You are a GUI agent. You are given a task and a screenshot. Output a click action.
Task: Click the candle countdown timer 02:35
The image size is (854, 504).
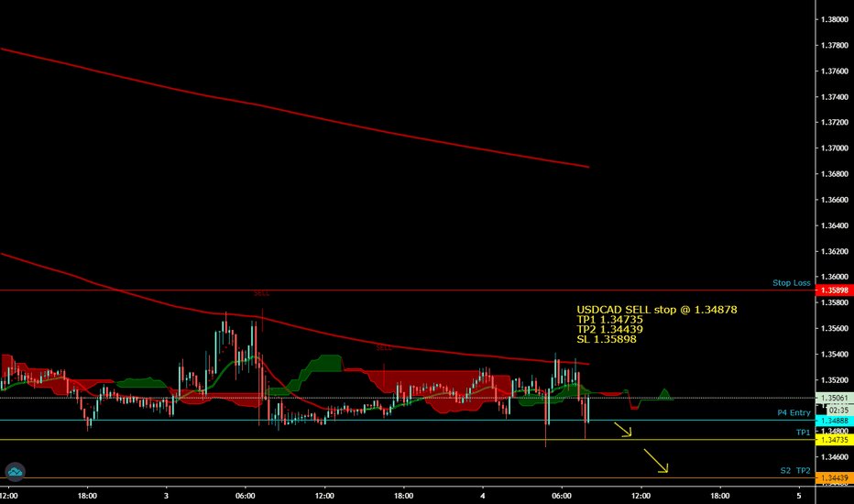point(838,410)
